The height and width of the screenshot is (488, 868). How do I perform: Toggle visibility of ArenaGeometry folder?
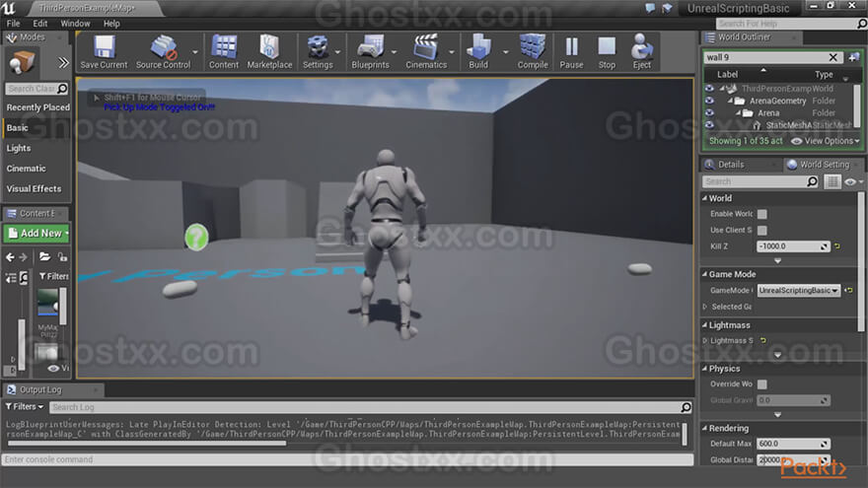[709, 101]
